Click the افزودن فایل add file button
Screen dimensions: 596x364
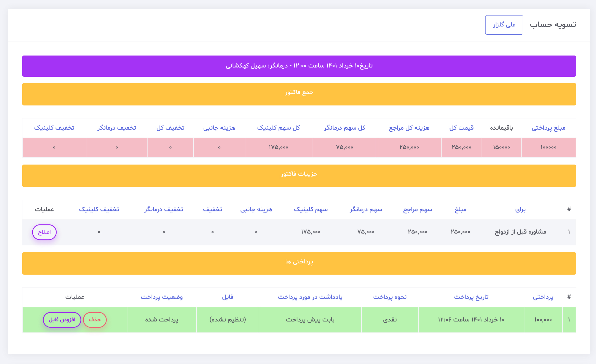[62, 320]
